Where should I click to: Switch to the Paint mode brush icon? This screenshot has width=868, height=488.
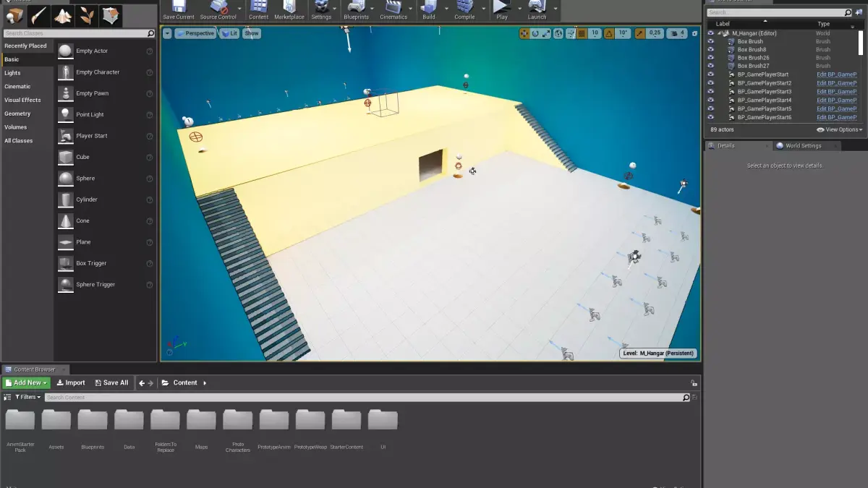(x=39, y=15)
